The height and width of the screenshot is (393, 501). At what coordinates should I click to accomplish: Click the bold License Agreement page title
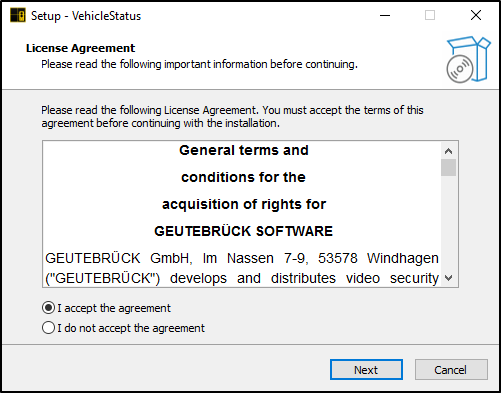click(80, 48)
